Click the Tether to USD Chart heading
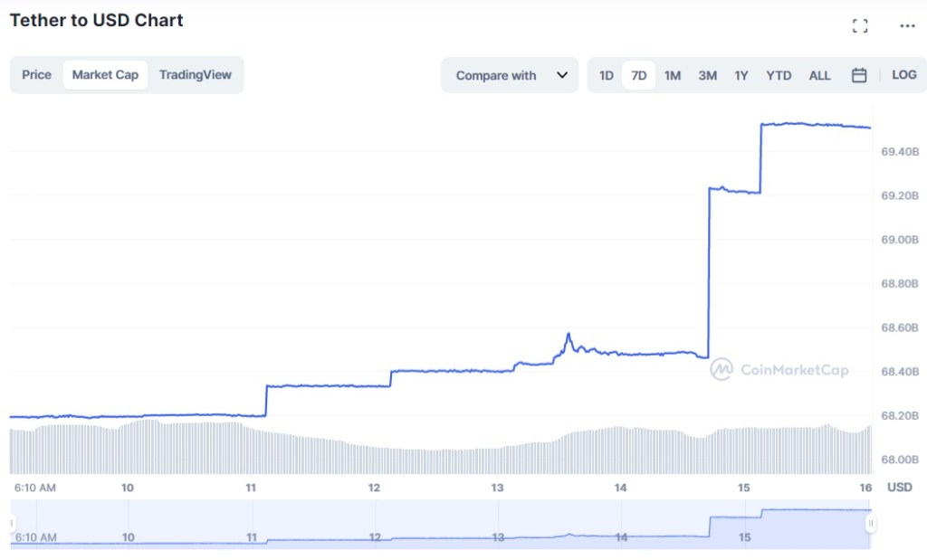Screen dimensions: 927x560 coord(96,20)
